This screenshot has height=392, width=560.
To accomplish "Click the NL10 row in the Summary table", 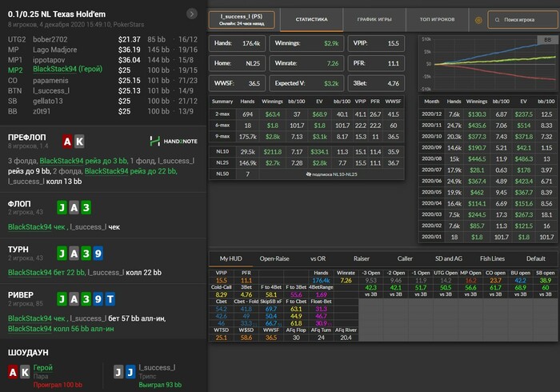I will (306, 152).
